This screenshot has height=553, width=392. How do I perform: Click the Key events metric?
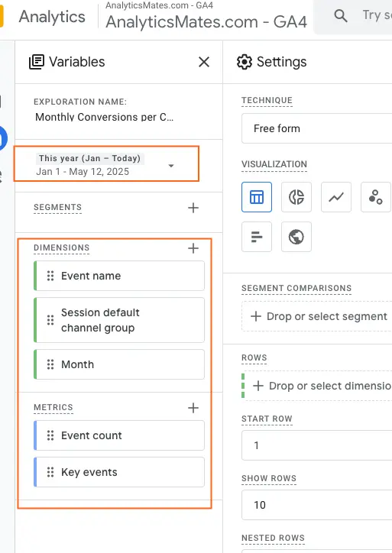click(119, 472)
